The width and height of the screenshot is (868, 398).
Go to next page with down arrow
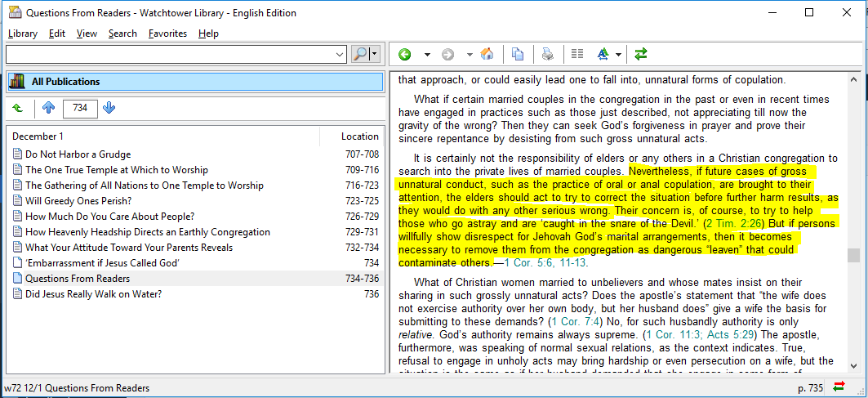click(109, 108)
